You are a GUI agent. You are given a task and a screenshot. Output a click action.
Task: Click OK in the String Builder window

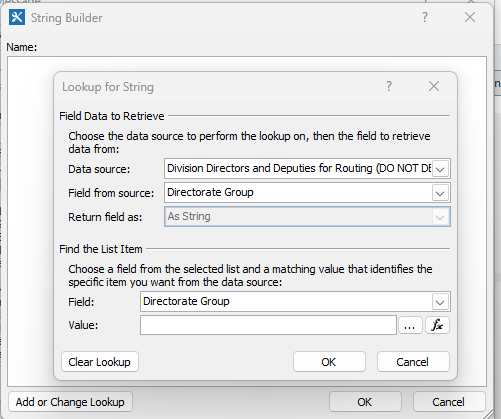[365, 402]
